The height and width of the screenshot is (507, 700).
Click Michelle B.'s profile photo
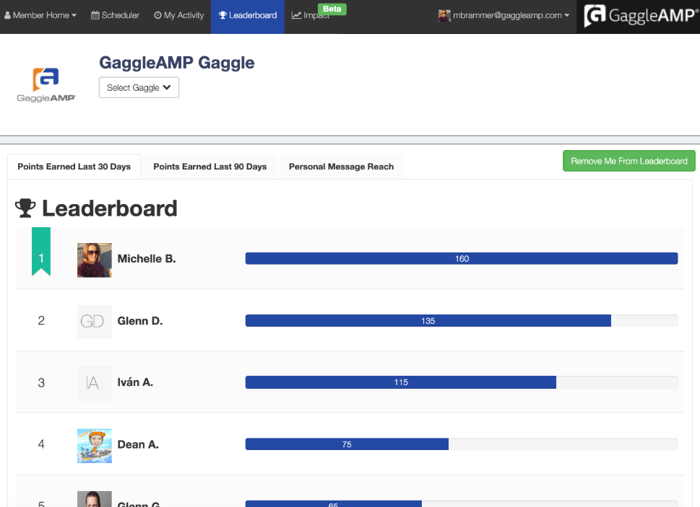[x=95, y=260]
